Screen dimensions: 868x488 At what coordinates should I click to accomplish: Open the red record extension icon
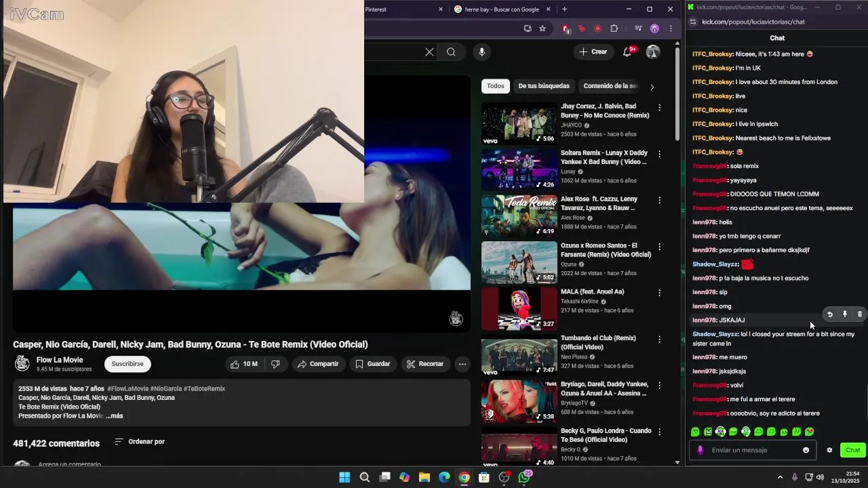click(598, 28)
